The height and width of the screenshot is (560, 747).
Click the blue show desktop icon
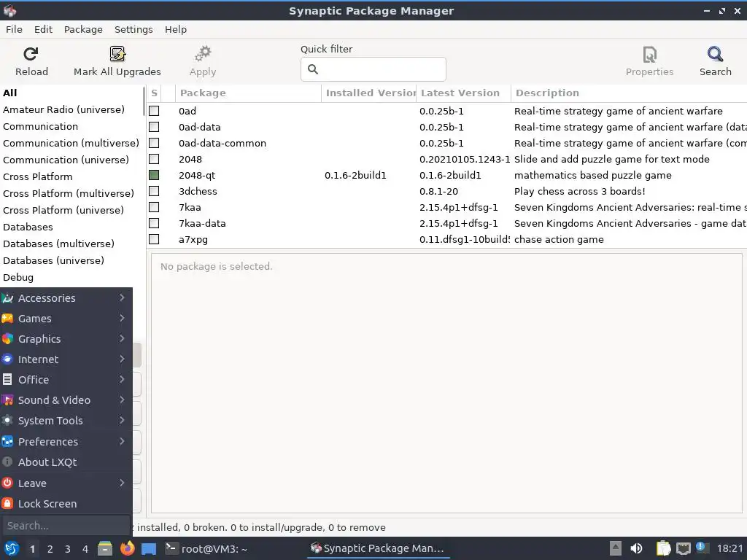(x=149, y=549)
